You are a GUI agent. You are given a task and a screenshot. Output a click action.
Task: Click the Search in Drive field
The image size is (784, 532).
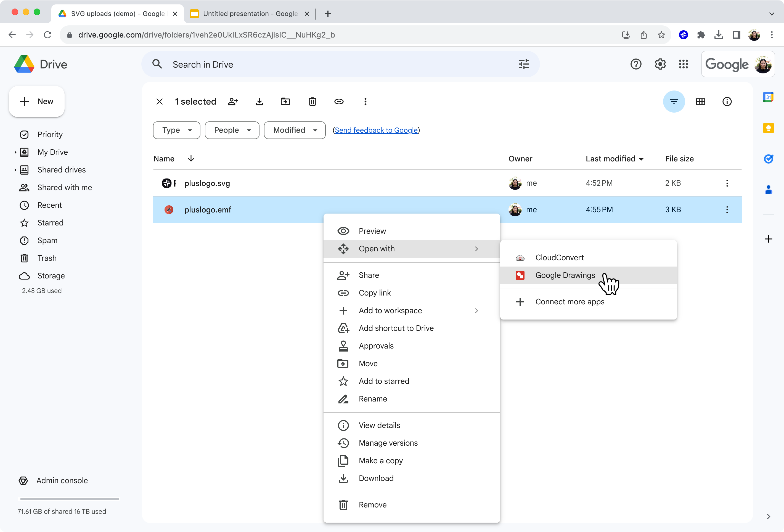click(340, 64)
